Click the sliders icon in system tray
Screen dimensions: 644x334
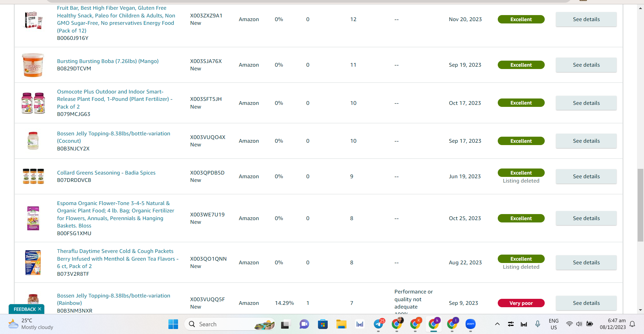pyautogui.click(x=511, y=324)
